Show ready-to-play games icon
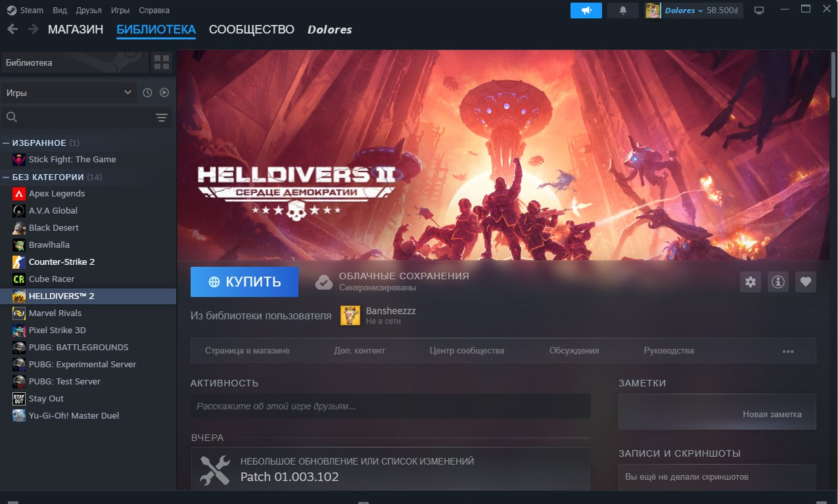Image resolution: width=838 pixels, height=504 pixels. (x=164, y=93)
